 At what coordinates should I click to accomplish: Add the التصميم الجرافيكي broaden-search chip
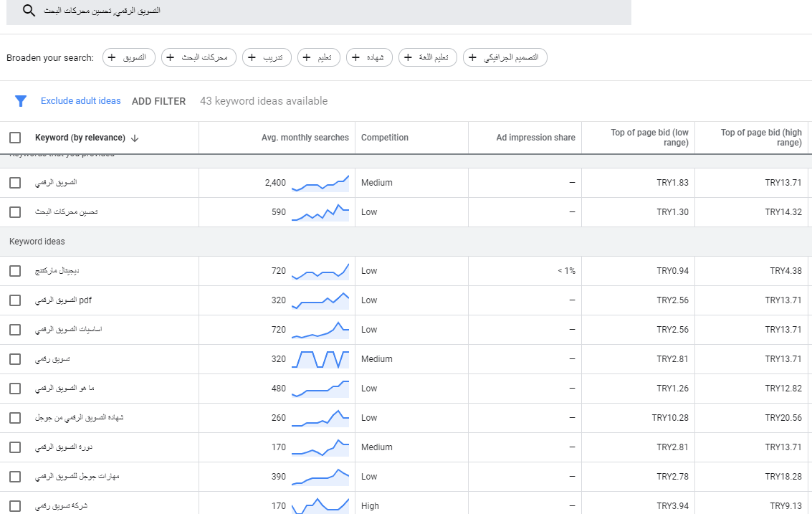click(x=505, y=57)
